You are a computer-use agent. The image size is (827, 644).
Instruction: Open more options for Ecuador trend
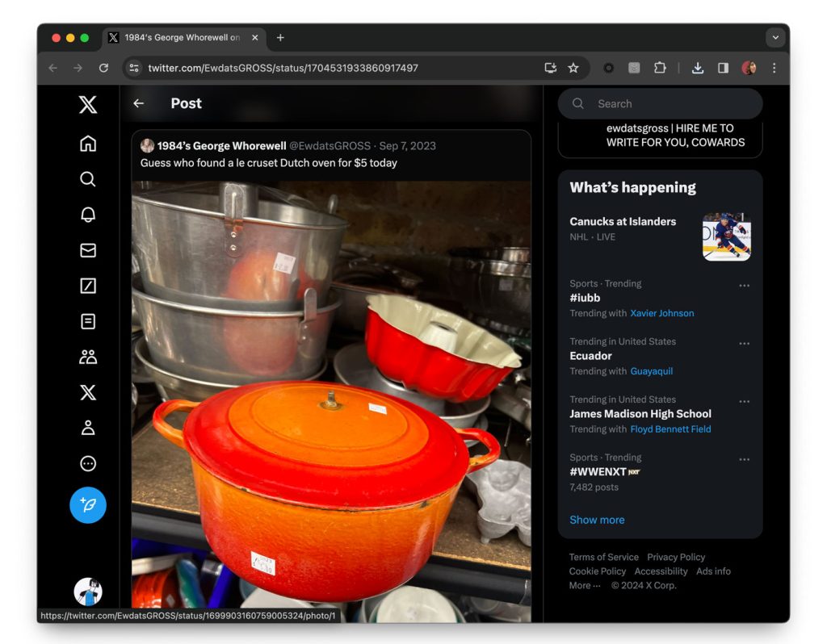(x=744, y=344)
